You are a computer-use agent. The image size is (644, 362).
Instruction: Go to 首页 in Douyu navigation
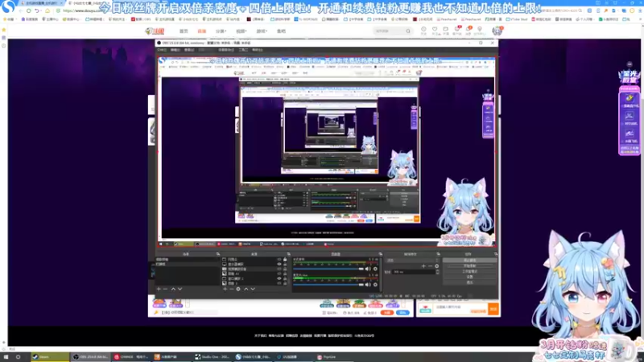(184, 31)
